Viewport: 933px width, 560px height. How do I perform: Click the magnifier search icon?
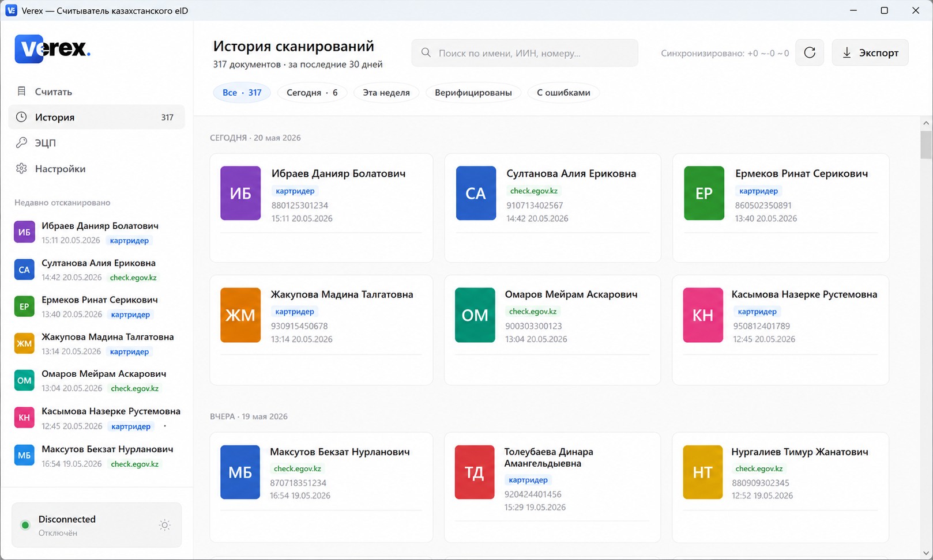[426, 52]
